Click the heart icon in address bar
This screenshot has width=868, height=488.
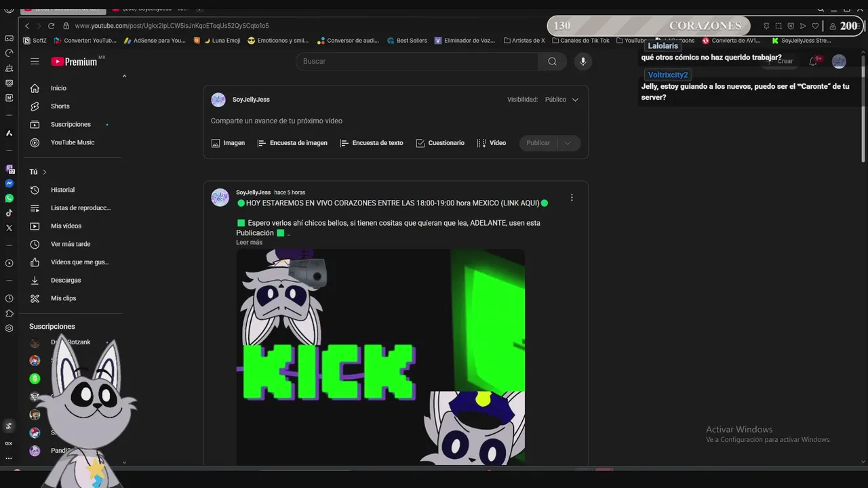[815, 26]
